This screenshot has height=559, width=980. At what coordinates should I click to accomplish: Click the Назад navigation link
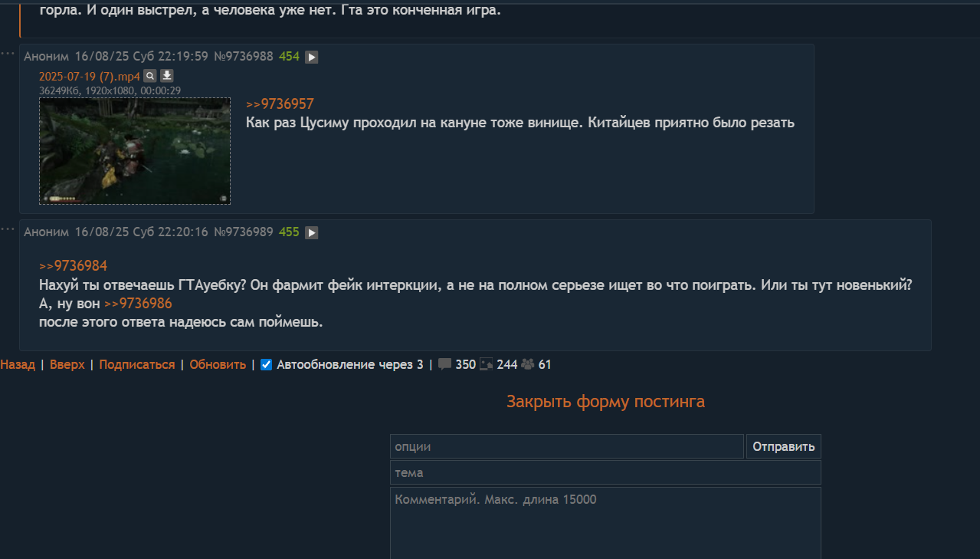coord(18,365)
